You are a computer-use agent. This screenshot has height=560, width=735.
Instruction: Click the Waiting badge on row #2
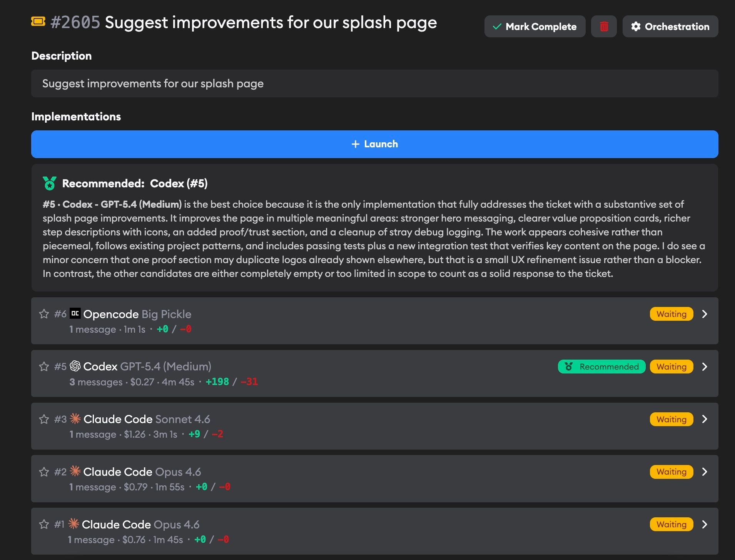pyautogui.click(x=672, y=472)
